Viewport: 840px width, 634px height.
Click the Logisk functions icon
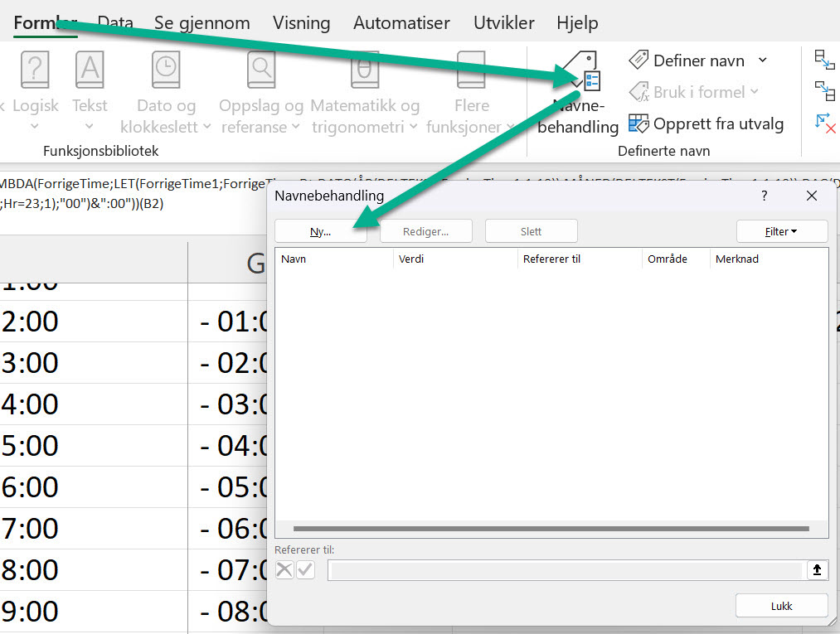tap(35, 70)
